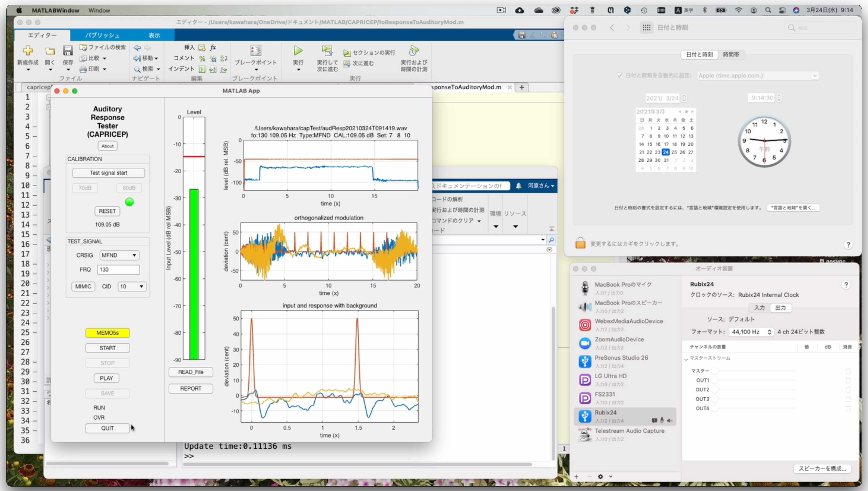Open the Breakpoint (ブレークポイント) icon

pos(256,51)
